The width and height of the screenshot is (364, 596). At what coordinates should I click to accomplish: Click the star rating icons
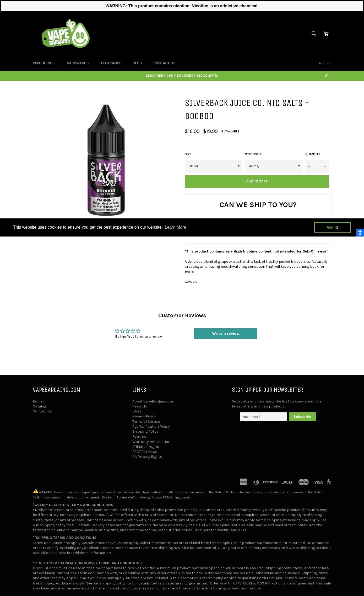(128, 331)
